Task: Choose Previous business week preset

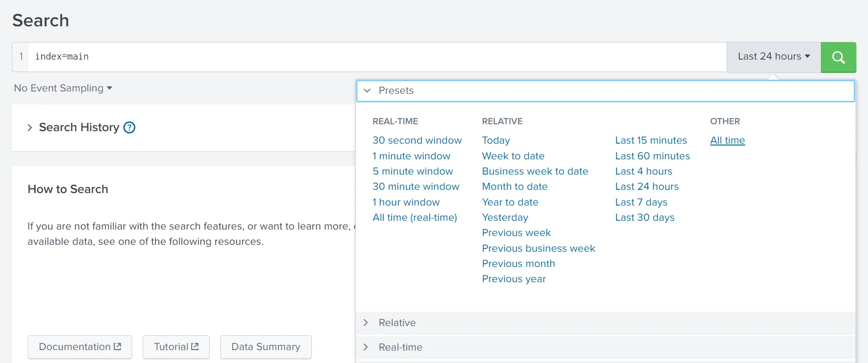Action: click(x=539, y=248)
